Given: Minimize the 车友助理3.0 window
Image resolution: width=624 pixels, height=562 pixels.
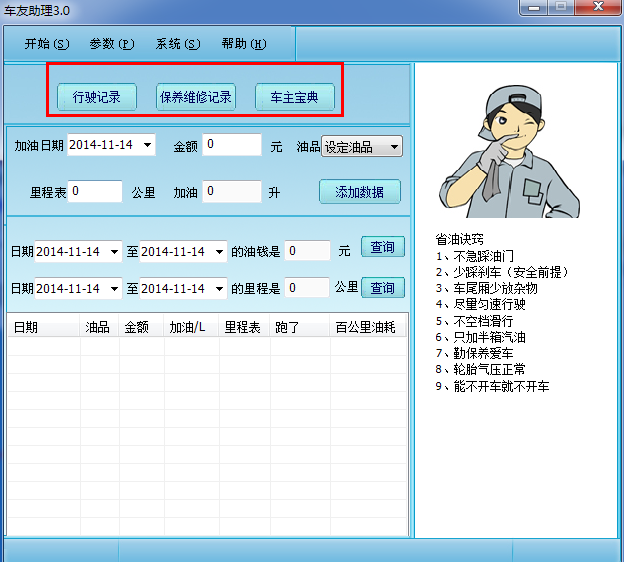Looking at the screenshot, I should (534, 7).
